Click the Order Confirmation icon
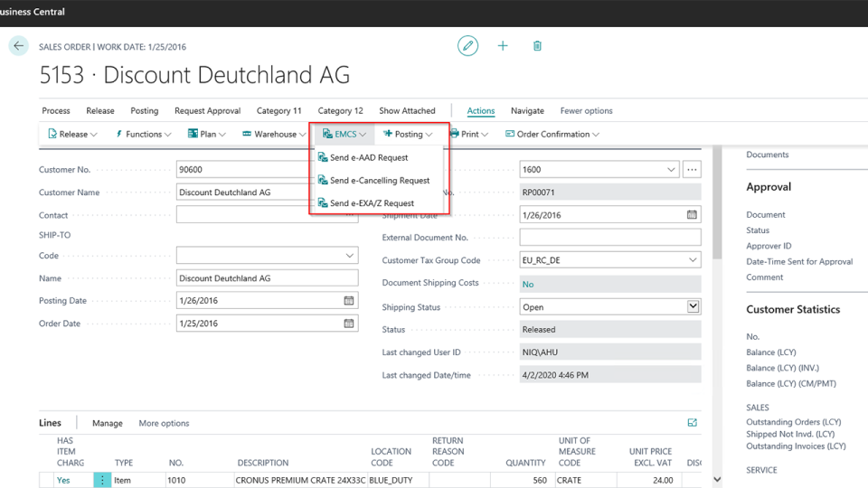The width and height of the screenshot is (868, 488). pos(510,134)
